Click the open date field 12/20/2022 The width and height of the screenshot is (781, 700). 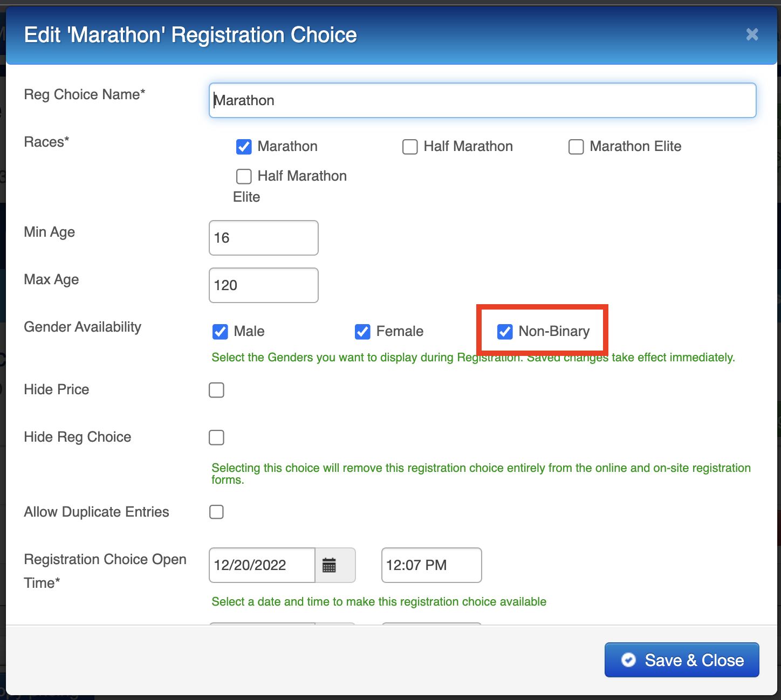tap(262, 565)
